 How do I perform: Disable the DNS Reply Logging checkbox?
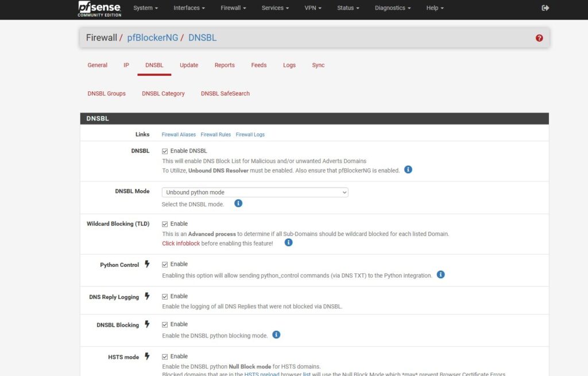pyautogui.click(x=165, y=297)
